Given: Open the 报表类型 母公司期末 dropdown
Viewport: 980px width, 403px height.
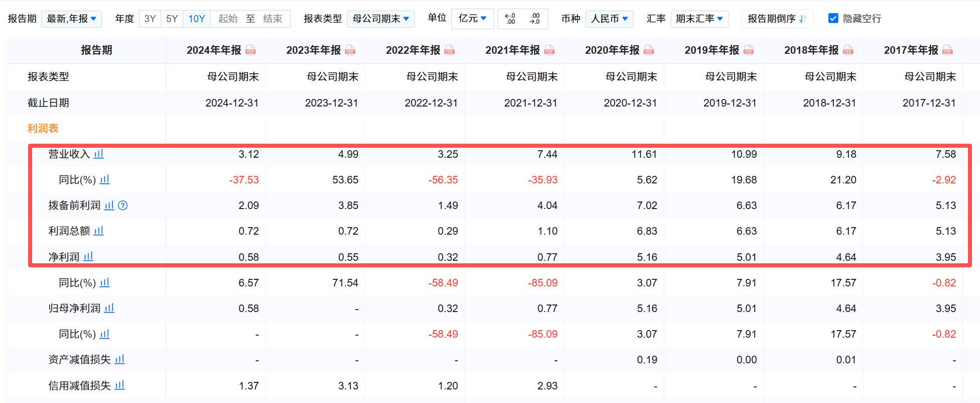Looking at the screenshot, I should [381, 19].
